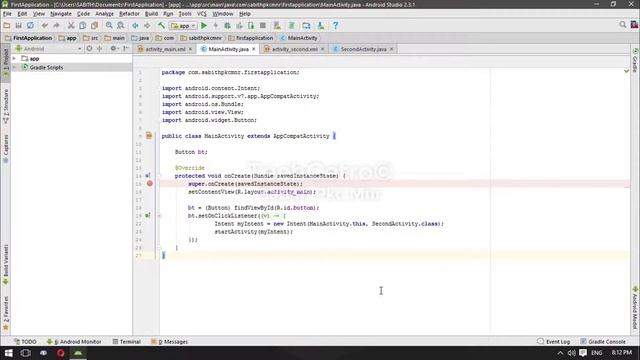This screenshot has height=360, width=640.
Task: Toggle the Captures tool window button
Action: [x=6, y=149]
